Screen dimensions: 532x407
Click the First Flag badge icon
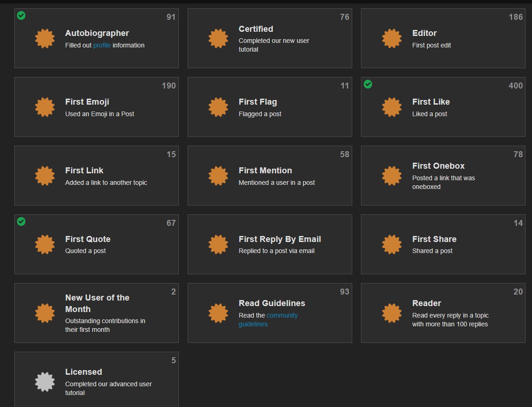pos(218,107)
